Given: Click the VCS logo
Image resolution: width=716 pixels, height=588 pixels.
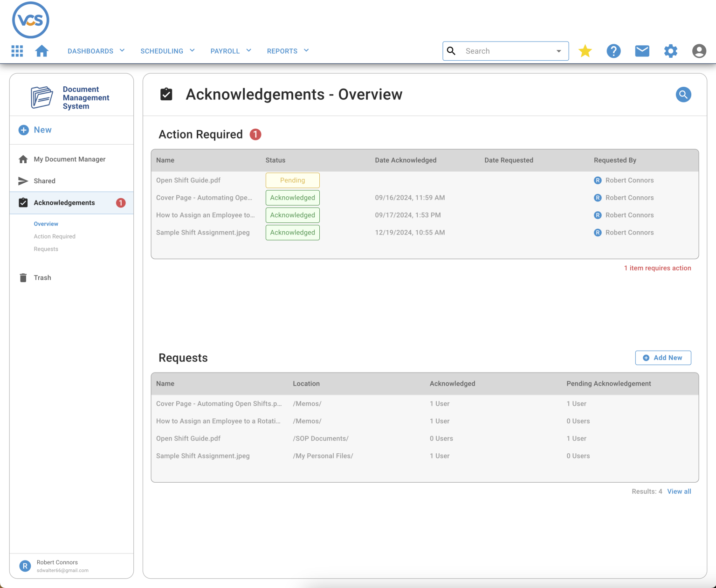Looking at the screenshot, I should pos(30,20).
